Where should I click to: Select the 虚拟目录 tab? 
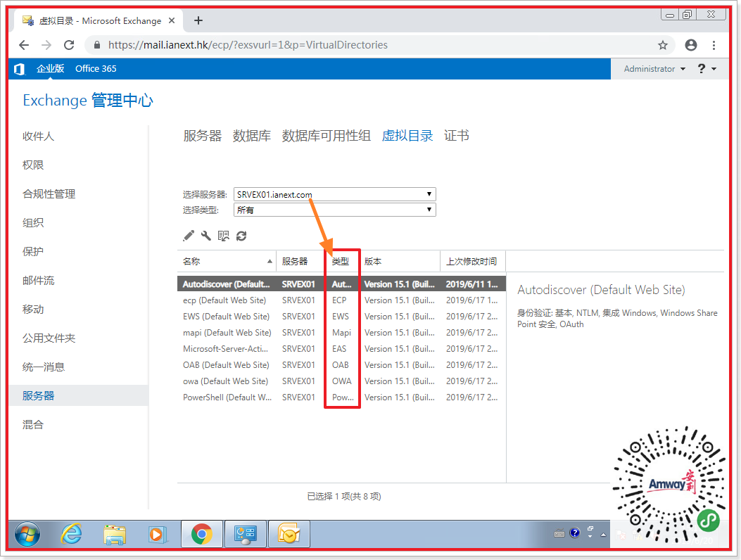(407, 136)
